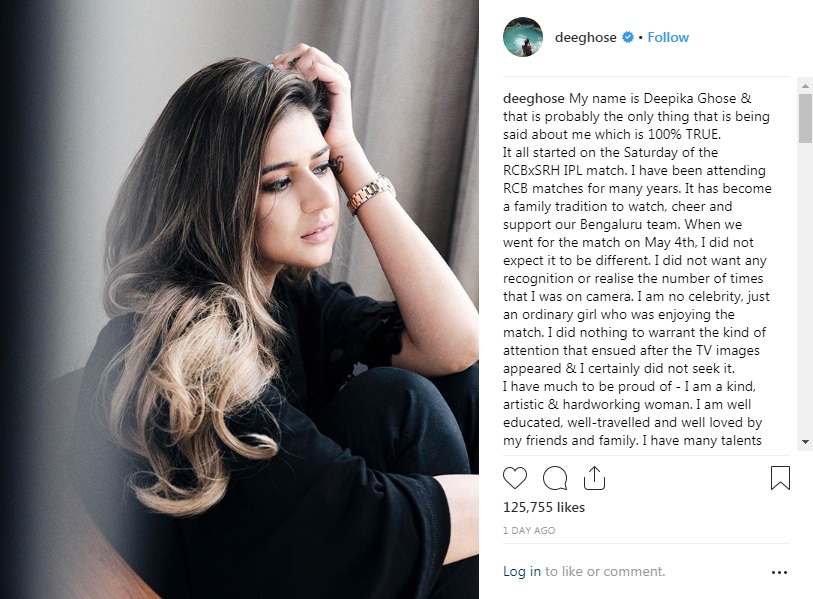Share the post using the share icon
The width and height of the screenshot is (813, 599).
coord(594,478)
